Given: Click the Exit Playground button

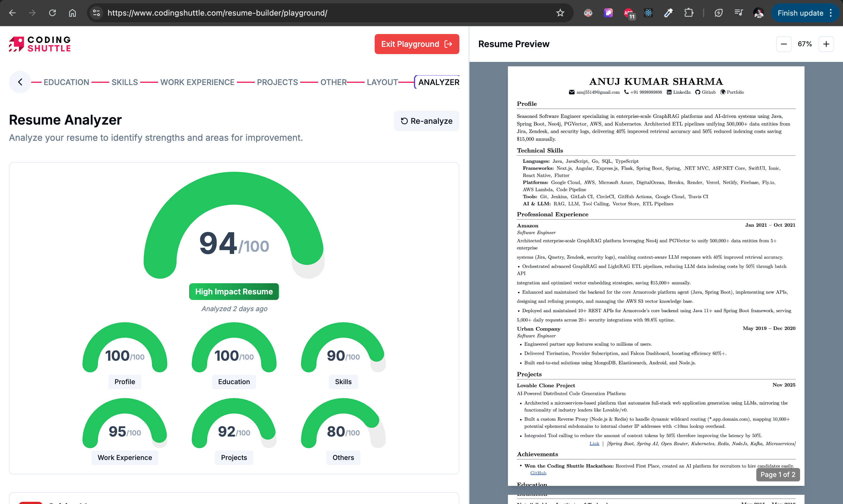Looking at the screenshot, I should pyautogui.click(x=416, y=44).
